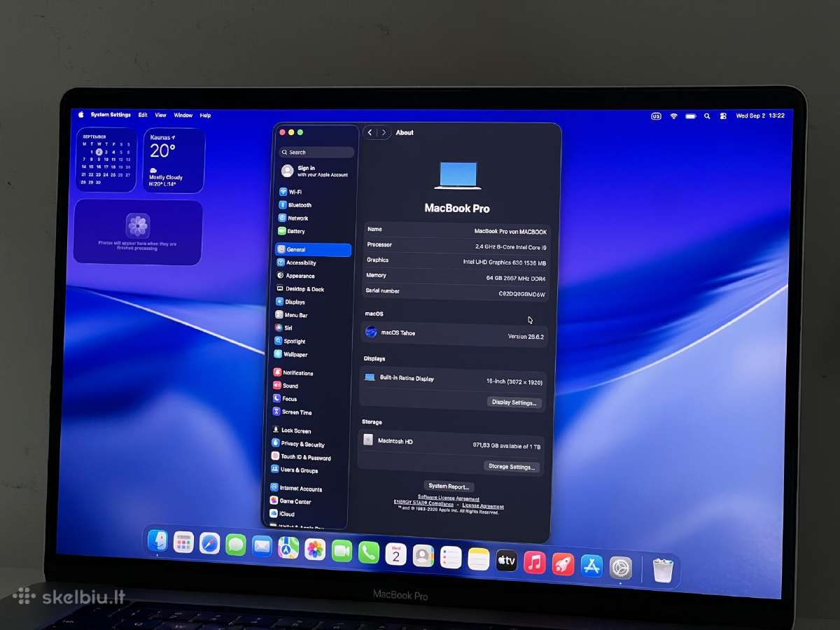The width and height of the screenshot is (840, 630).
Task: Open the Trash in the Dock
Action: 663,570
